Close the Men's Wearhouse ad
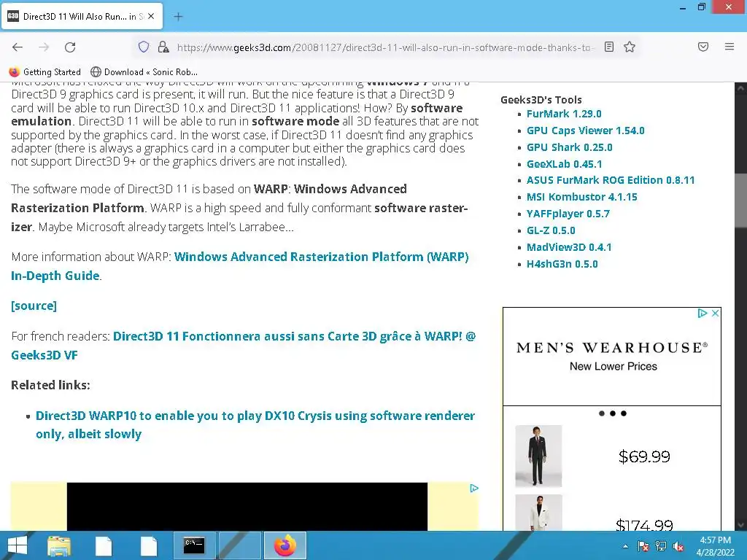Screen dimensions: 747x560 click(x=715, y=314)
